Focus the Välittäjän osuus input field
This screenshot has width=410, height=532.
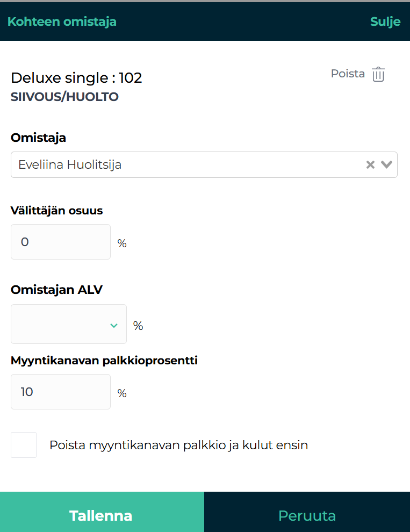click(61, 242)
